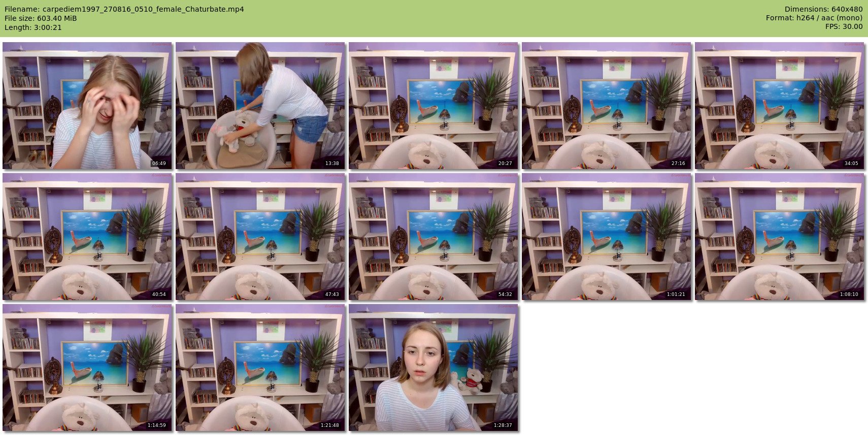The image size is (868, 435).
Task: Open the thumbnail stamped 40:54
Action: (87, 237)
